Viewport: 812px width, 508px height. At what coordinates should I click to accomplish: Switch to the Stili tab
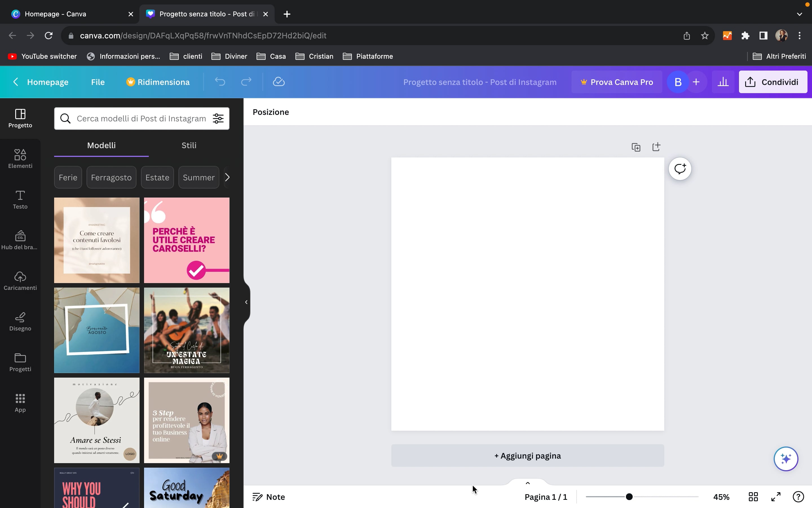coord(189,145)
